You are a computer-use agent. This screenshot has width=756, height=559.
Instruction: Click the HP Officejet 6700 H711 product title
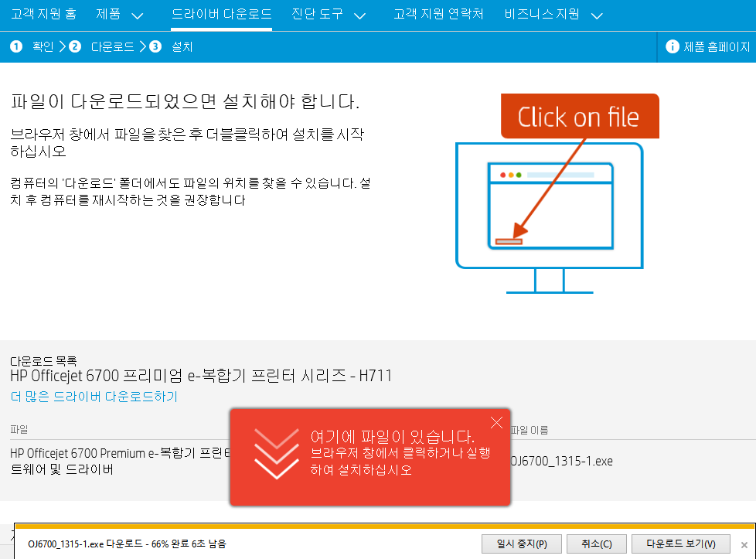tap(201, 376)
